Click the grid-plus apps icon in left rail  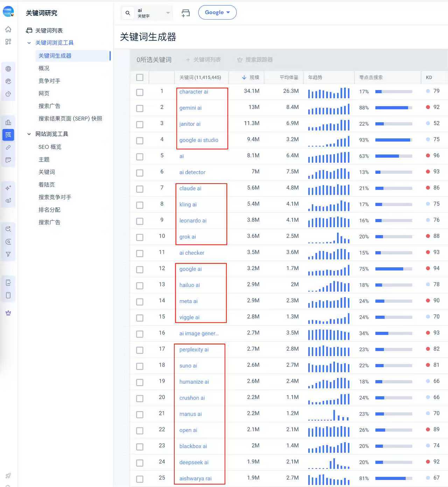click(8, 42)
